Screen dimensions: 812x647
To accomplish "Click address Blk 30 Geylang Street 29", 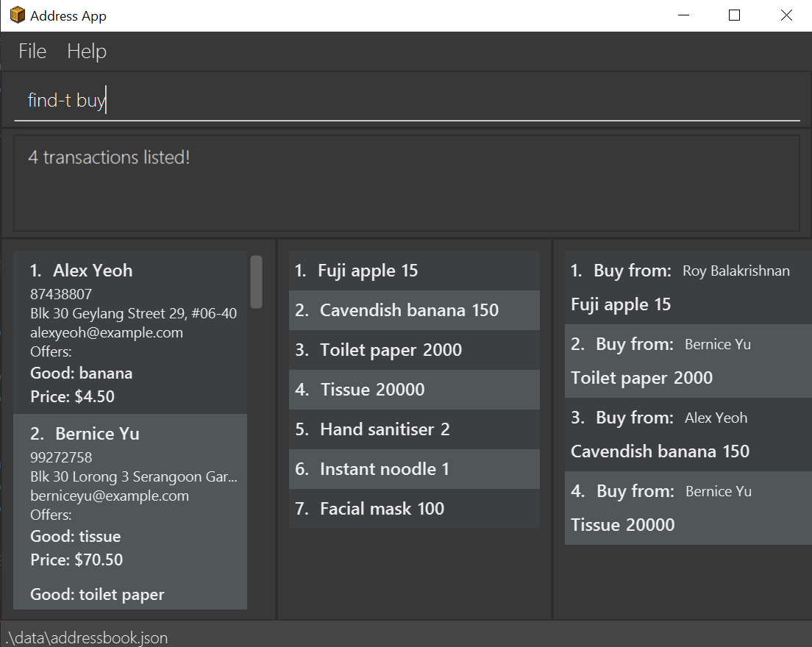I will pos(134,313).
